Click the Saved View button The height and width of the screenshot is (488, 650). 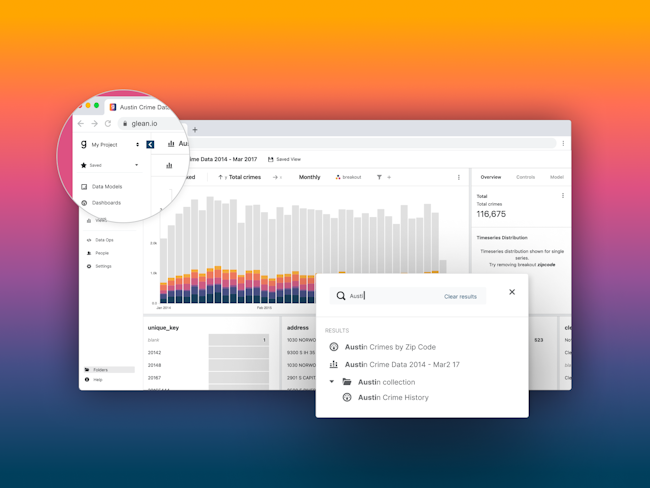pyautogui.click(x=284, y=159)
